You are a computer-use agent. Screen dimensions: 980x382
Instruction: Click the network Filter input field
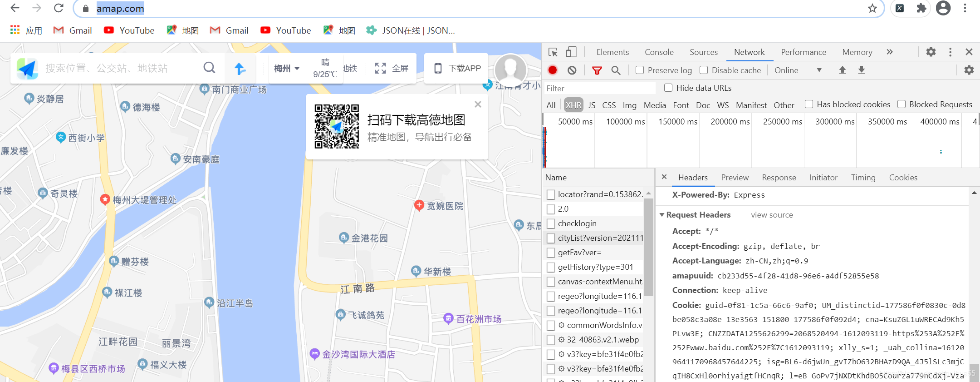(x=600, y=88)
